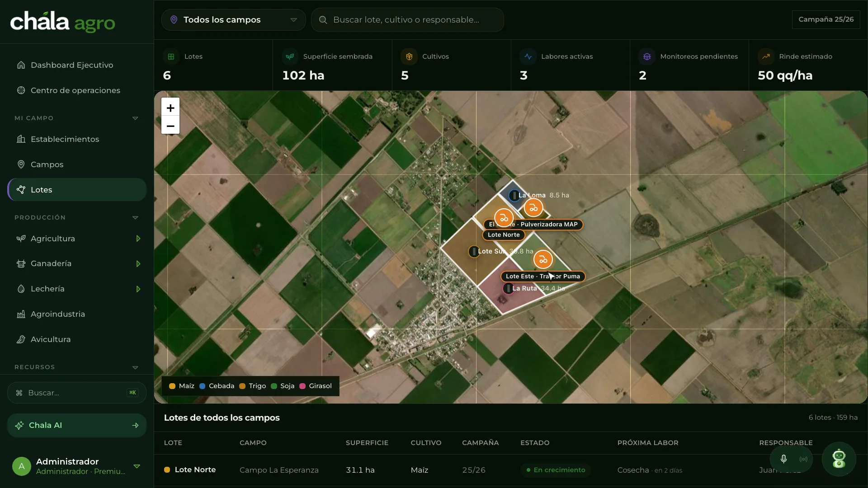Collapse the PRODUCCIÓN section
This screenshot has height=488, width=868.
coord(135,218)
